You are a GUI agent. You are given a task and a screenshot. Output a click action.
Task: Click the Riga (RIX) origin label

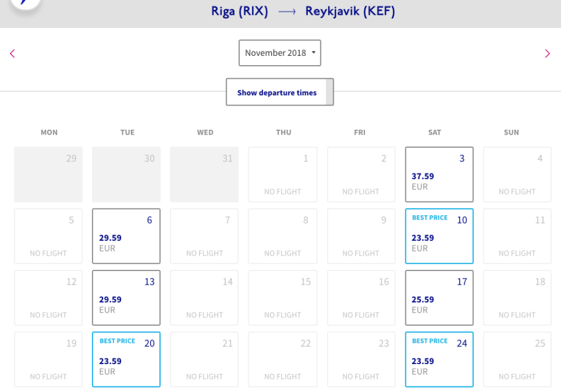tap(239, 11)
